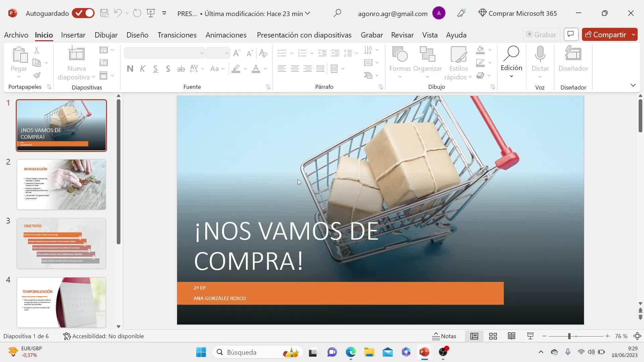
Task: Toggle normal view button
Action: (x=474, y=336)
